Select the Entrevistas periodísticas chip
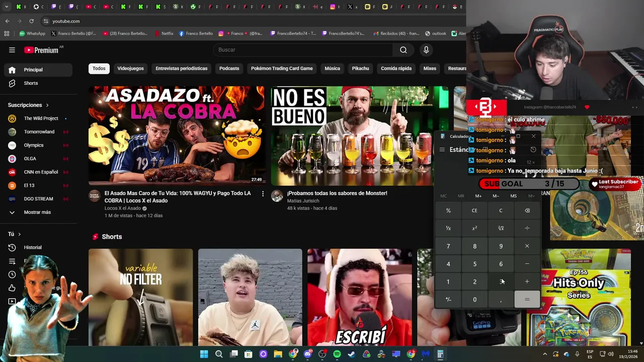This screenshot has width=644, height=362. tap(182, 68)
